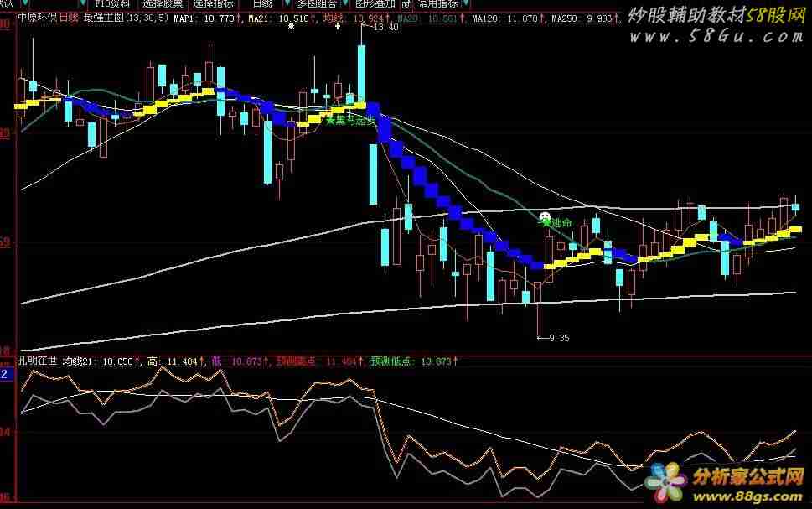Select the 日线 period in the toolbar
812x509 pixels.
tap(262, 3)
